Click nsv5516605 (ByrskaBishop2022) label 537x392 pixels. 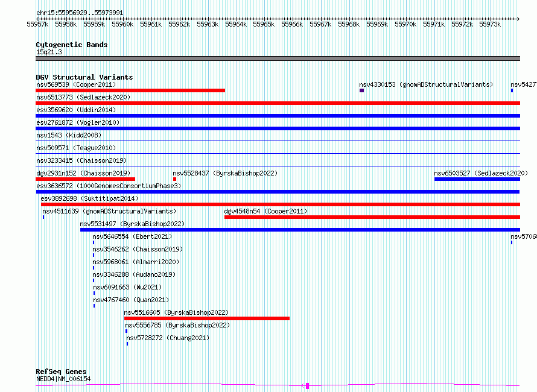click(176, 312)
